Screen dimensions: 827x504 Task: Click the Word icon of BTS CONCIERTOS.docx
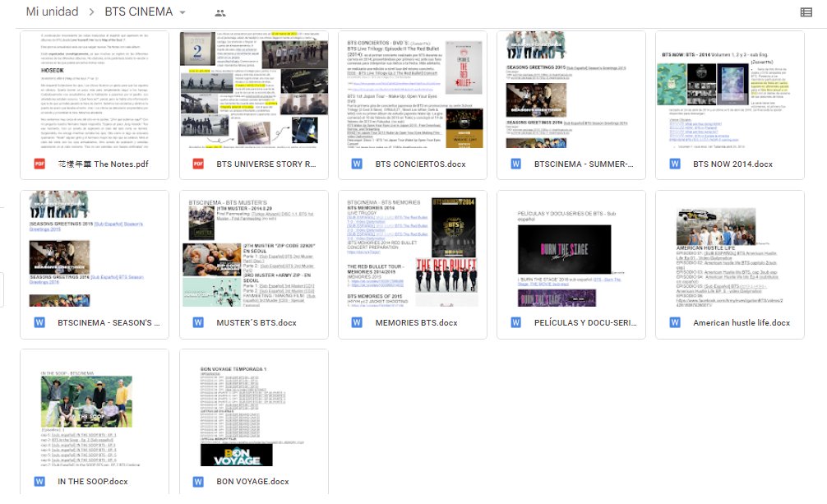pyautogui.click(x=357, y=164)
